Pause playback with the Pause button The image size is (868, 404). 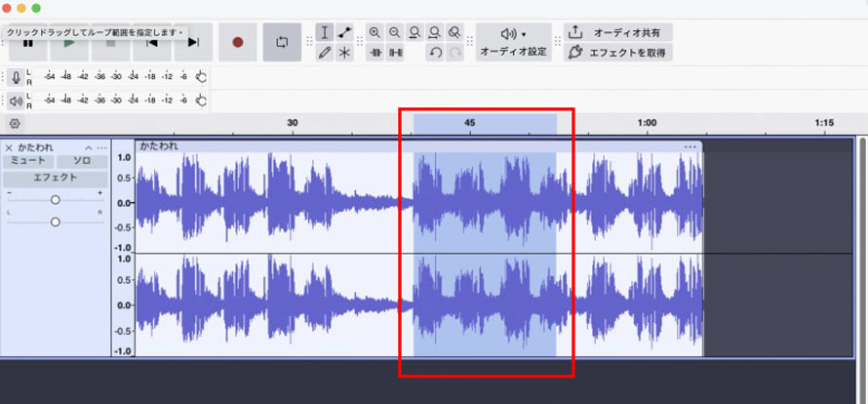tap(27, 43)
